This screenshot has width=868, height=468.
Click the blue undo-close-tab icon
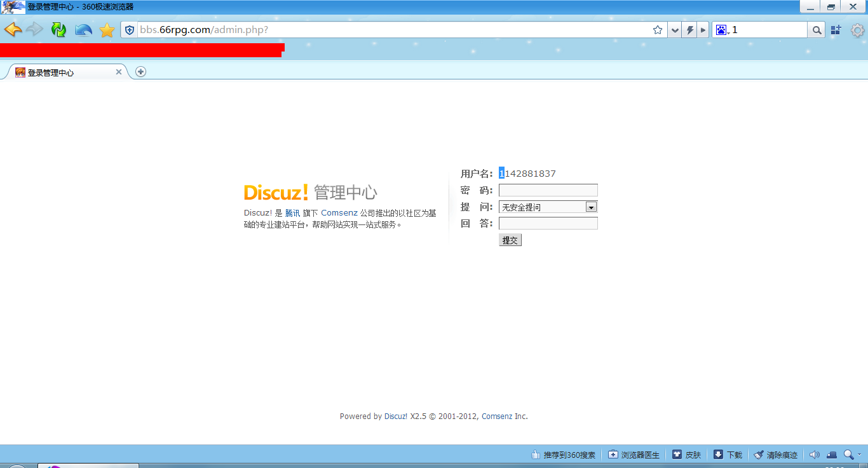pyautogui.click(x=84, y=30)
